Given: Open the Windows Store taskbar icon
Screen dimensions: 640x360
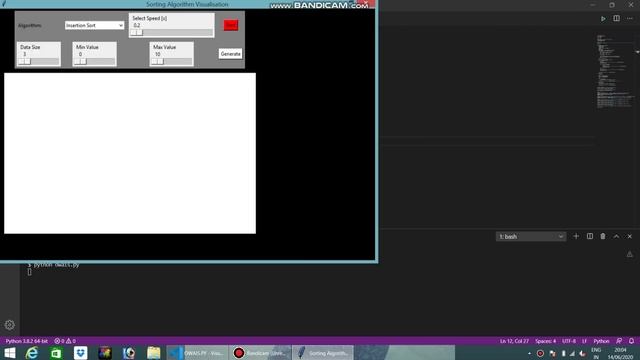Looking at the screenshot, I should tap(56, 353).
